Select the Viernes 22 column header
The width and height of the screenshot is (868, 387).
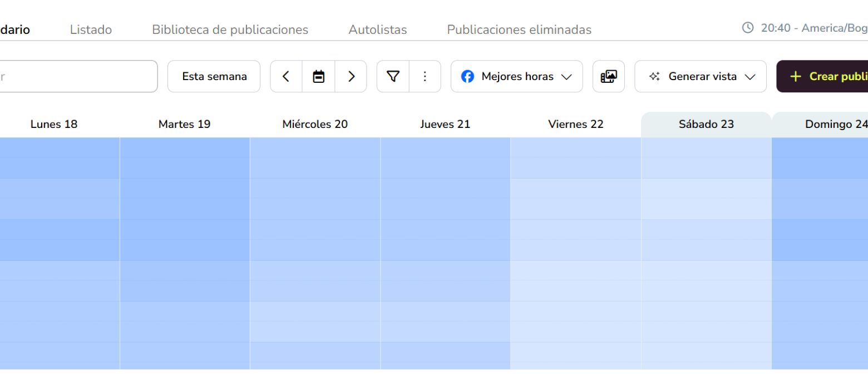(576, 124)
